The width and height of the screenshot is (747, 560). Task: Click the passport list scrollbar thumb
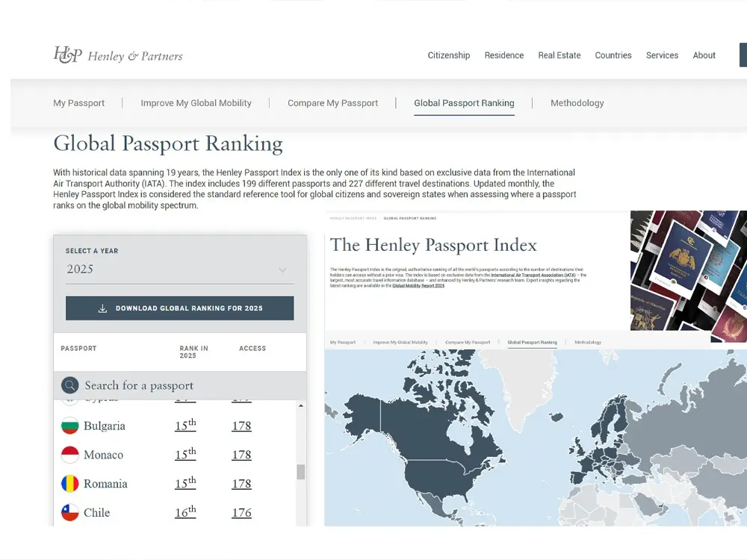pos(300,472)
